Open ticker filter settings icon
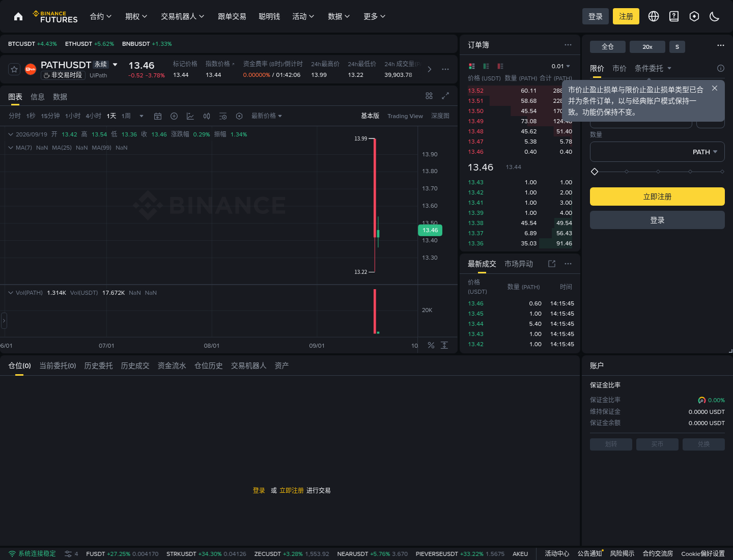The image size is (733, 560). click(x=68, y=553)
